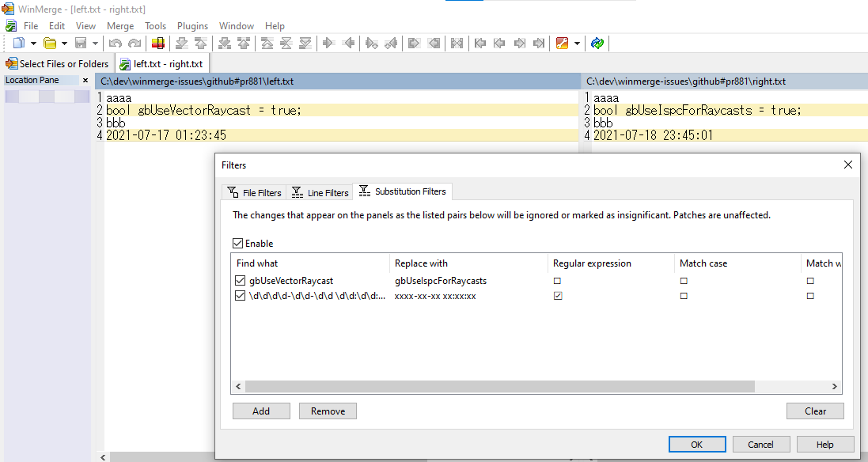
Task: Click the Last File arrow icon
Action: point(538,44)
